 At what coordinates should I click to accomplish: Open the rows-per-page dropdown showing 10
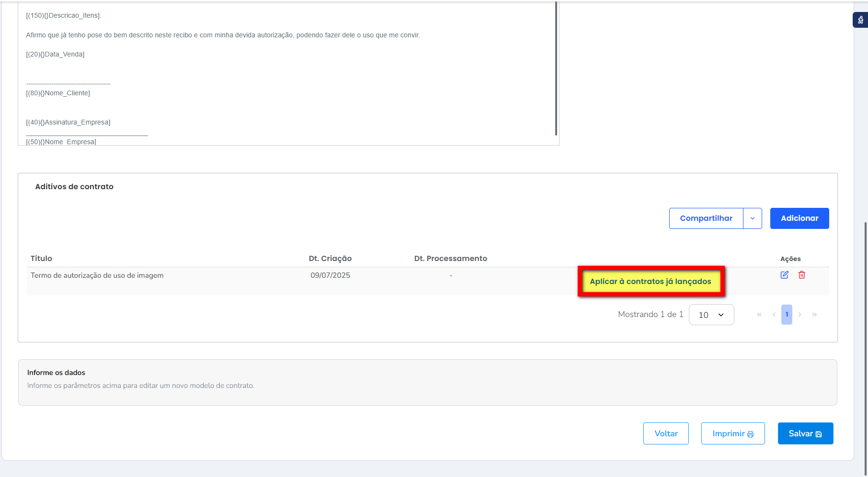711,315
